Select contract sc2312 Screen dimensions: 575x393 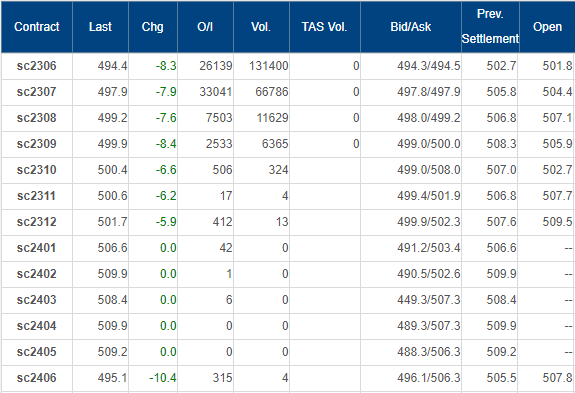point(37,222)
